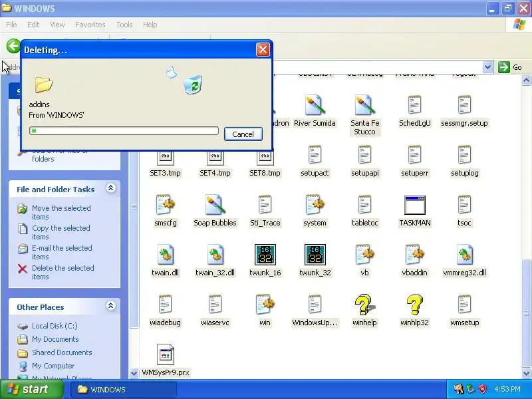Click Move the selected items

[x=61, y=212]
